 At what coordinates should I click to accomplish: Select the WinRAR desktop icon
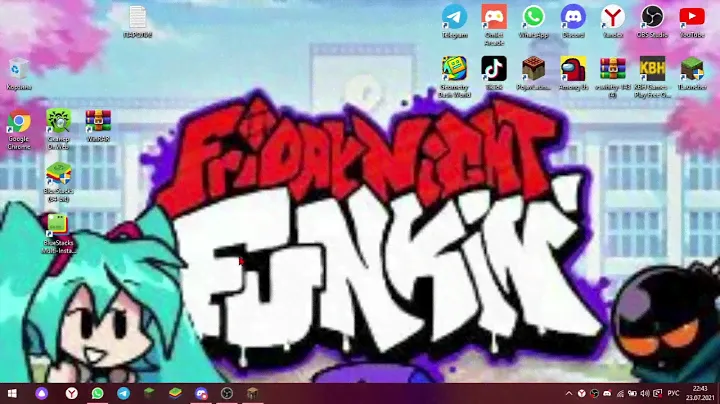tap(98, 123)
